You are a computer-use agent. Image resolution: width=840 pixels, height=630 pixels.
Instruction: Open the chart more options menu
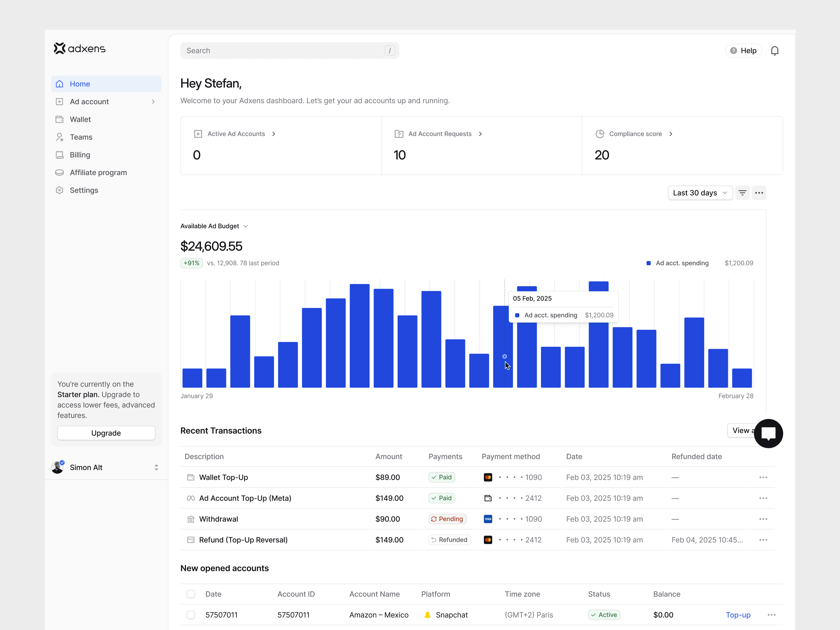759,193
